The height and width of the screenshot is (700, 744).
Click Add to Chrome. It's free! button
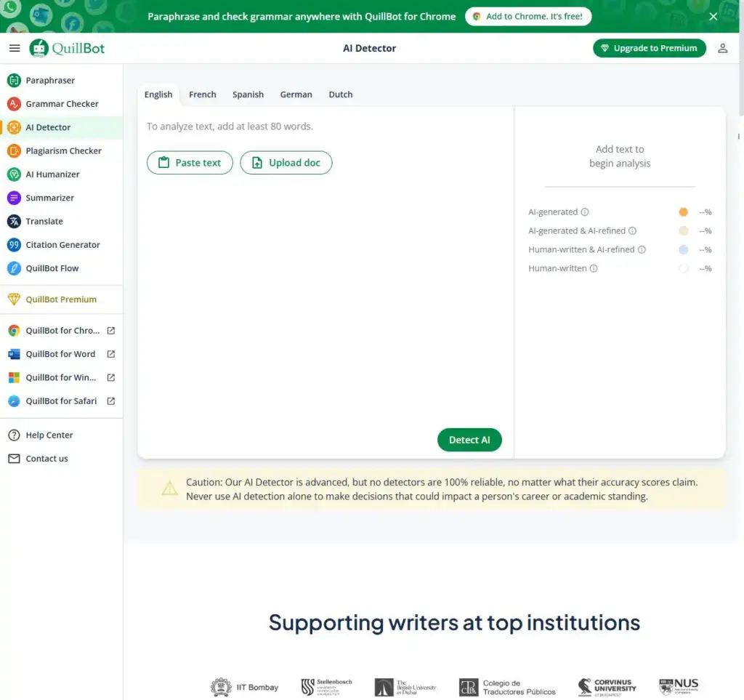tap(529, 17)
